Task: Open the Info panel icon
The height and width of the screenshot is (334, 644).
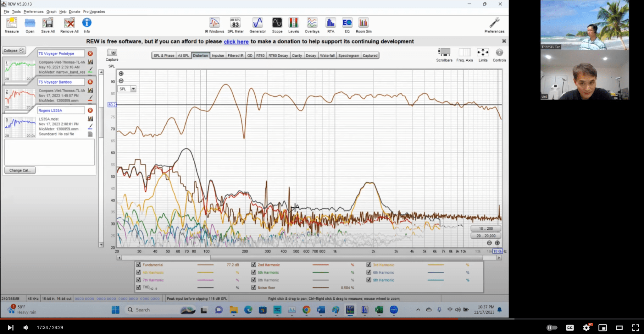Action: [87, 25]
